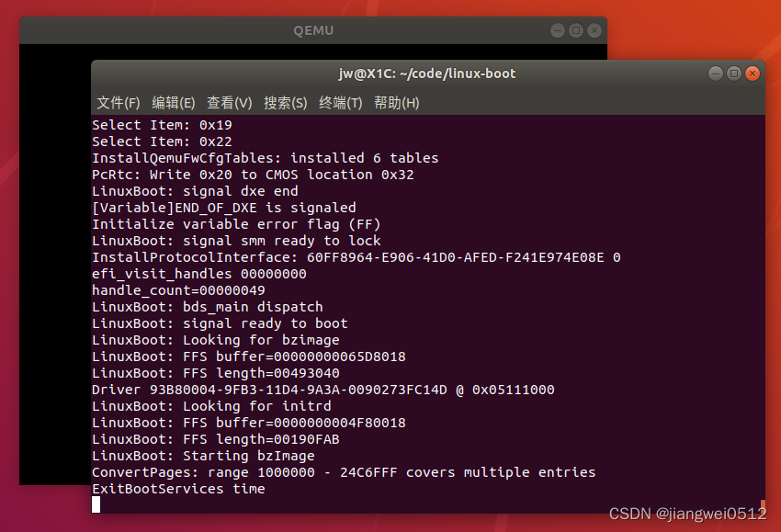Click 'LinuxBoot: bds_main dispatch' line

208,307
